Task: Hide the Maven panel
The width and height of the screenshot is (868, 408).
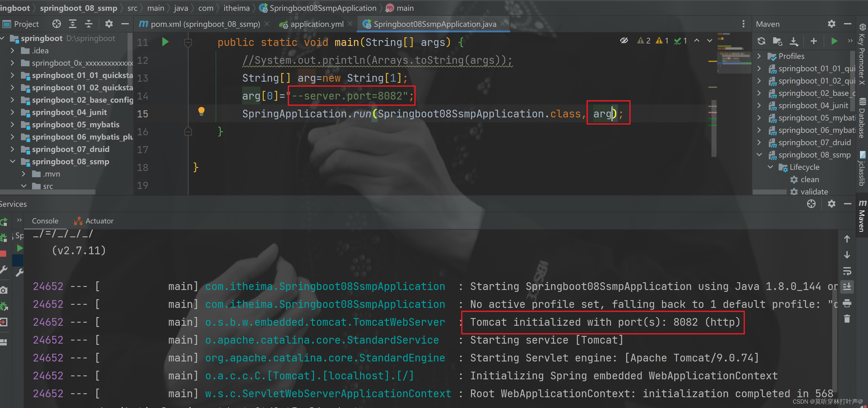Action: [847, 24]
